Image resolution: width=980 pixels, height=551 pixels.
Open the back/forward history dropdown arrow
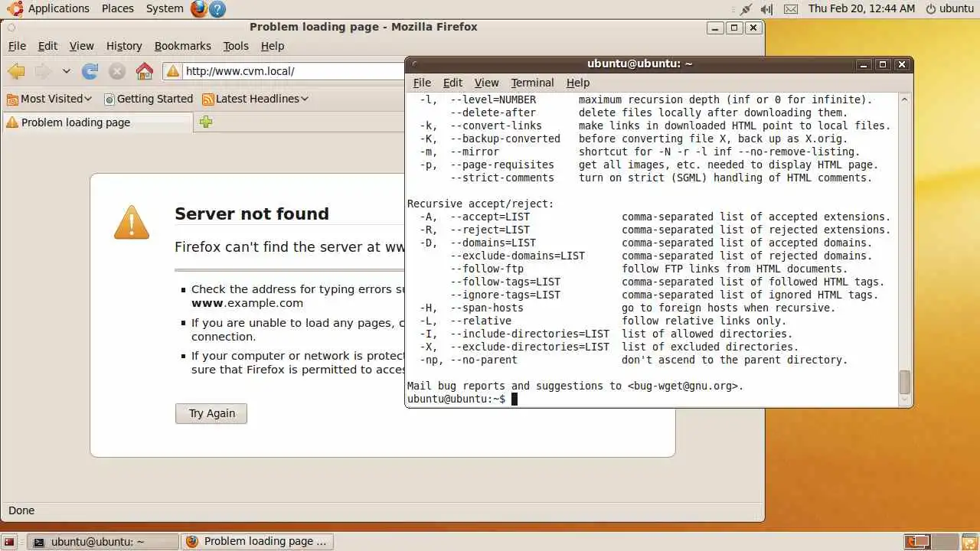coord(67,71)
